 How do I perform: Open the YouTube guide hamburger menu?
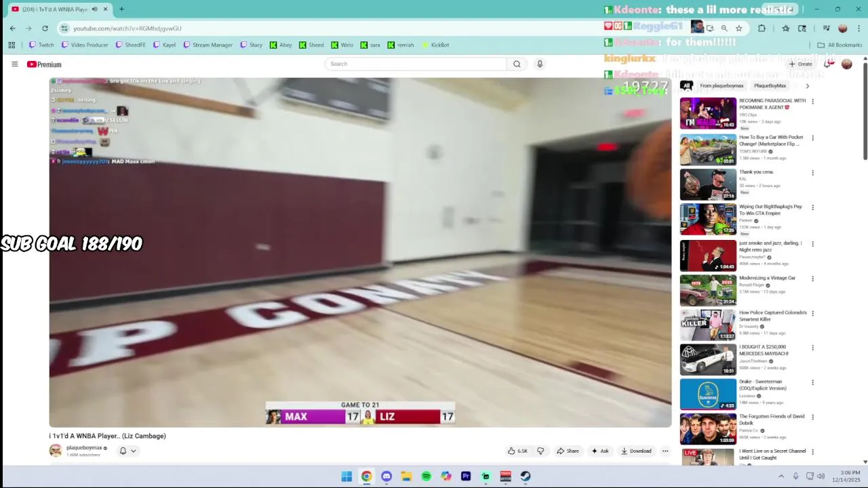pyautogui.click(x=14, y=64)
